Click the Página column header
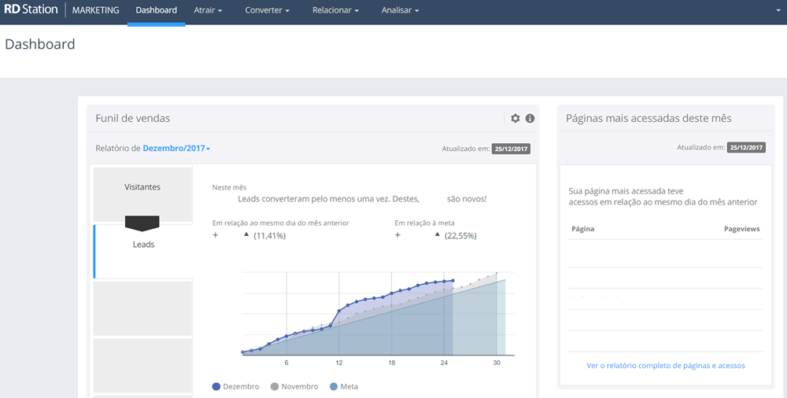The image size is (787, 398). point(583,229)
